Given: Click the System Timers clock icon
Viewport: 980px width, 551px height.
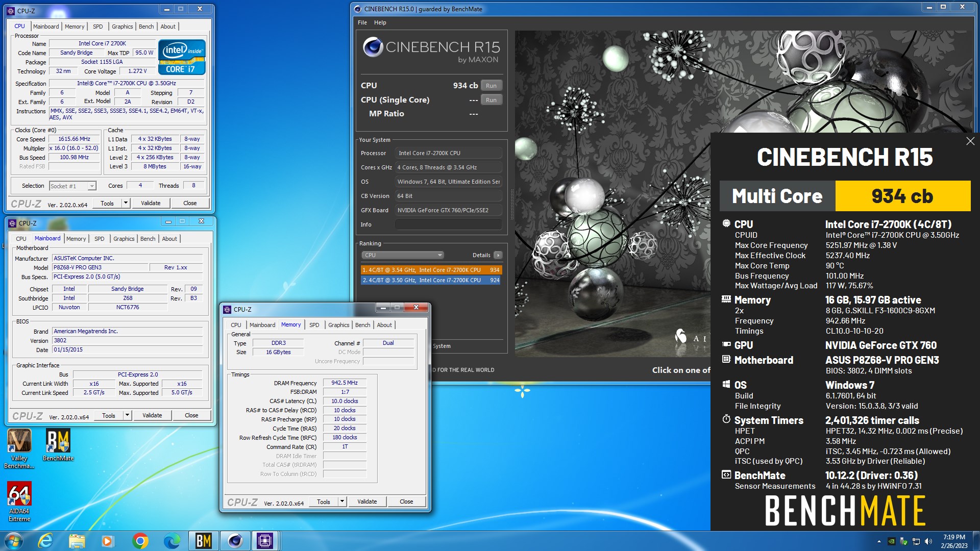Looking at the screenshot, I should point(726,419).
